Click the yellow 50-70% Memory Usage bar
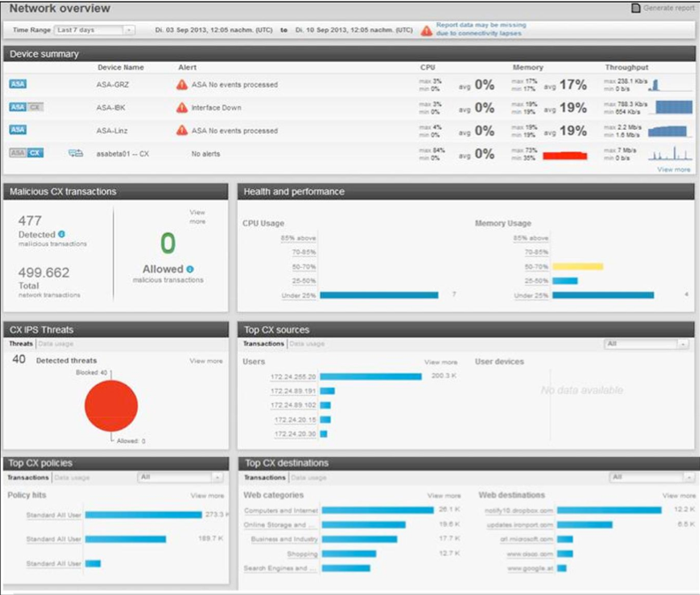Image resolution: width=700 pixels, height=595 pixels. pos(577,266)
